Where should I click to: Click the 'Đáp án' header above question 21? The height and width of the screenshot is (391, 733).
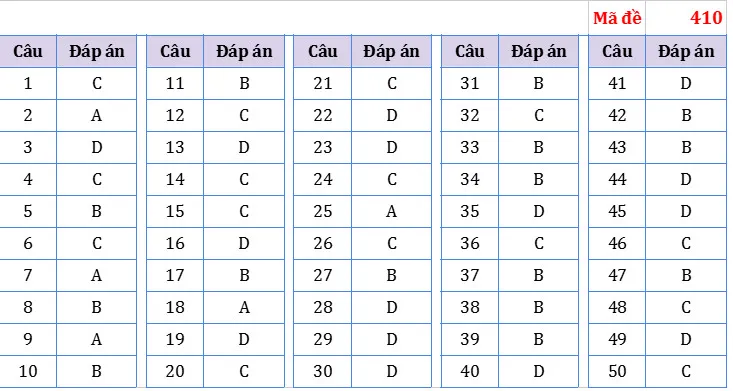click(391, 51)
